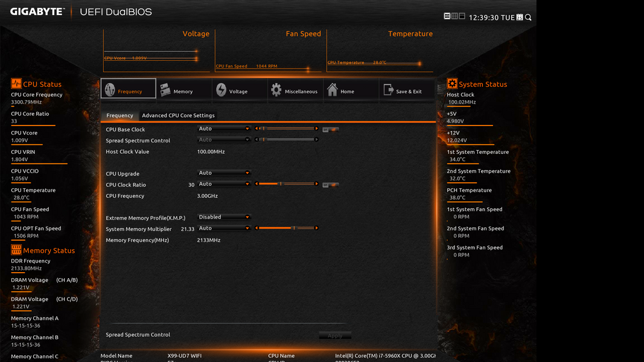Toggle the CPU Base Clock on/off switch
The image size is (644, 362).
(x=330, y=129)
